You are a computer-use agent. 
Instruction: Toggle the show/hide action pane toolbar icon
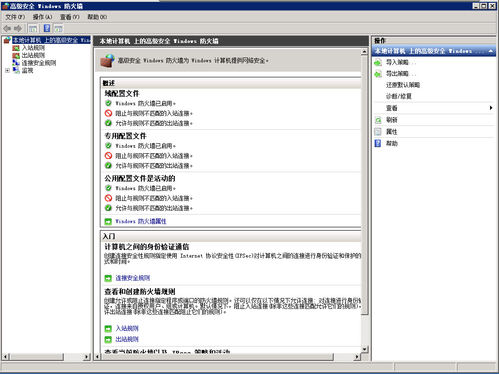click(x=58, y=29)
